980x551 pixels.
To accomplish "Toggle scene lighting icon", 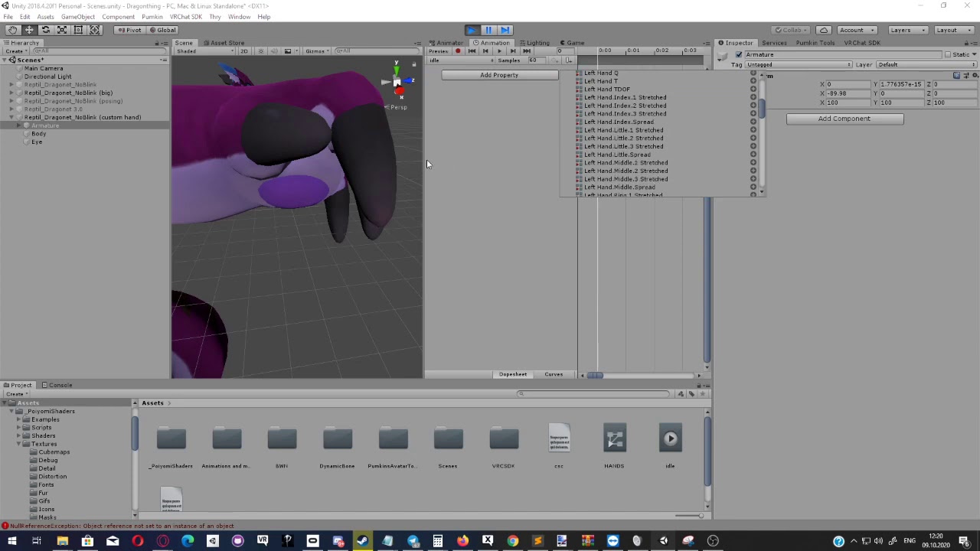I will pyautogui.click(x=261, y=51).
